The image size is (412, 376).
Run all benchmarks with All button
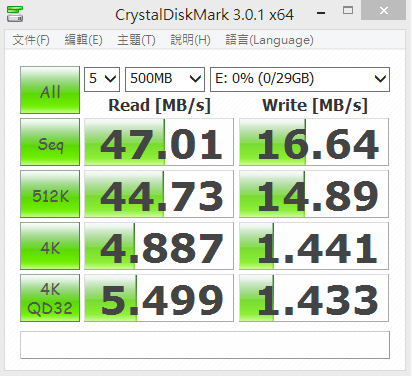(x=50, y=90)
